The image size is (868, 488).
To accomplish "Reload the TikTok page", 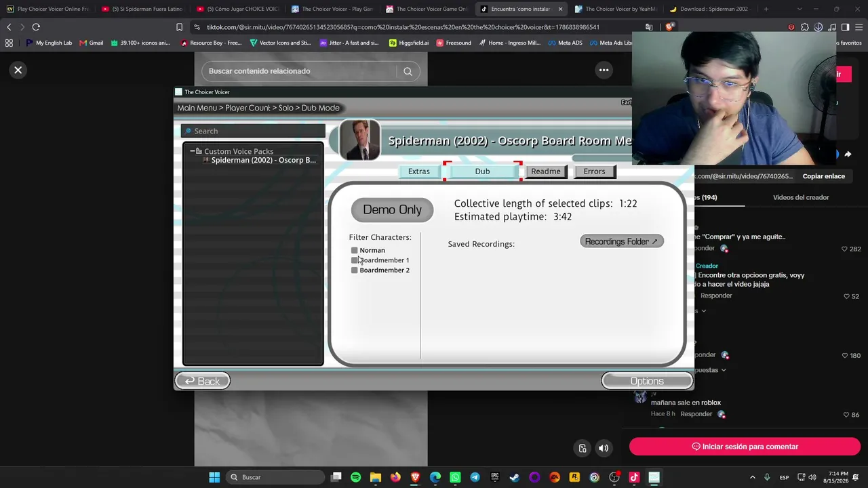I will coord(36,27).
